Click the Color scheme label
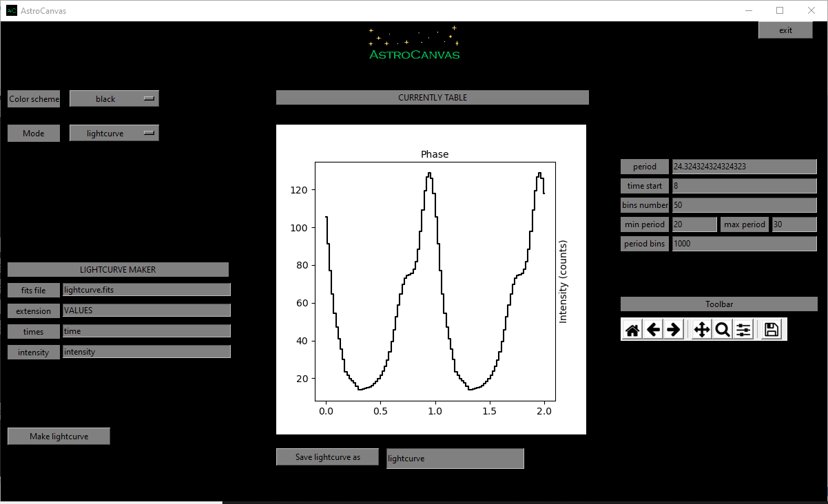828x504 pixels. (x=34, y=98)
